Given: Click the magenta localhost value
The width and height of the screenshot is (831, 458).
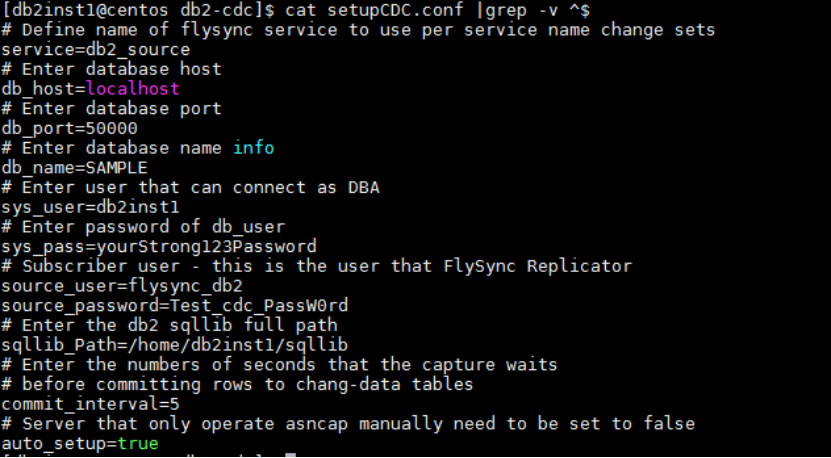Looking at the screenshot, I should (133, 89).
